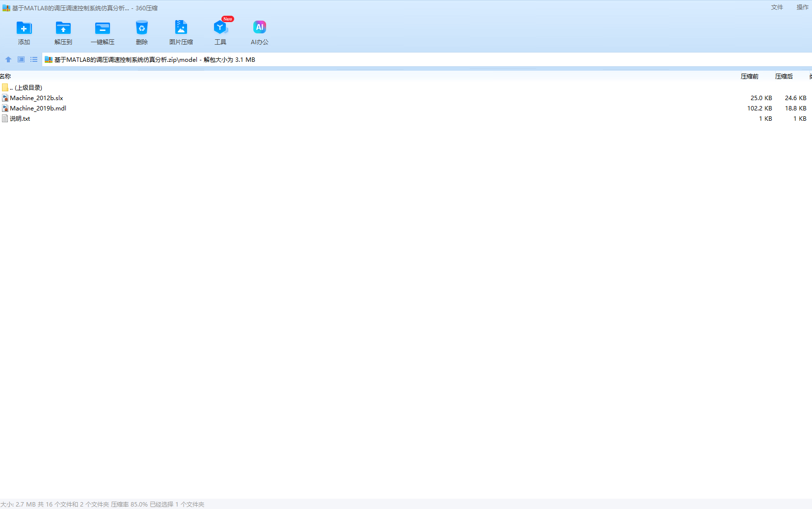Switch to detail list view mode
This screenshot has width=812, height=509.
coord(34,59)
